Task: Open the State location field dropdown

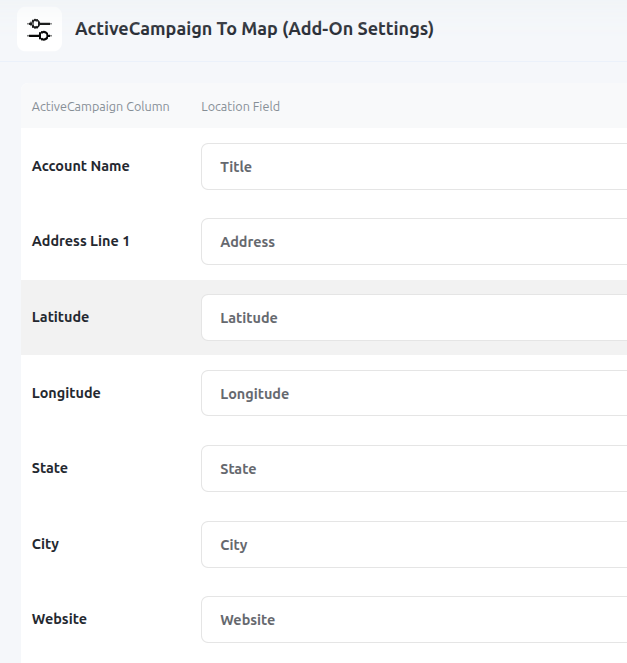Action: pos(414,468)
